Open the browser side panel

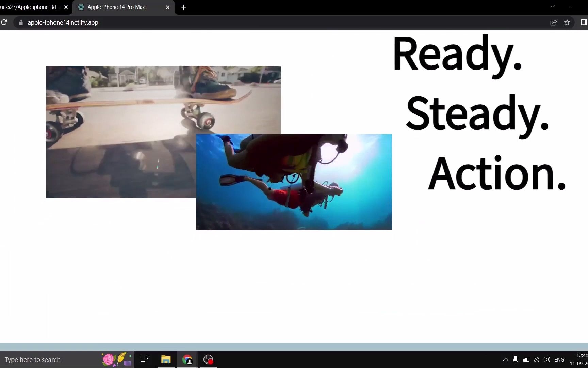[584, 22]
